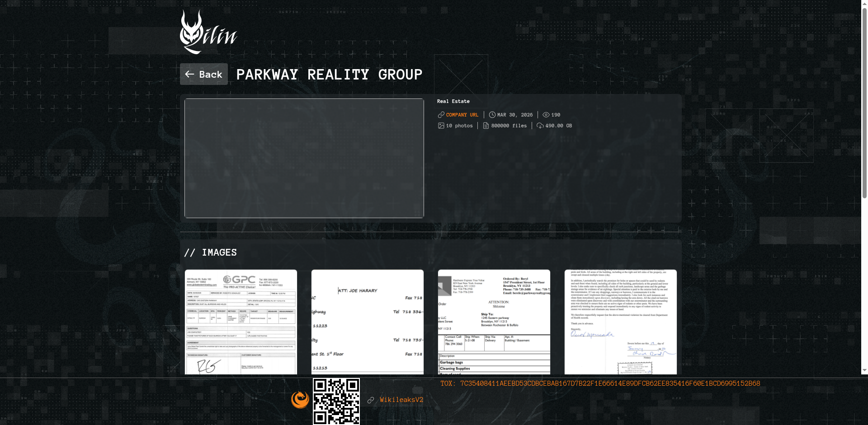The height and width of the screenshot is (425, 868).
Task: Click the page scrollbar thumb
Action: [x=864, y=104]
